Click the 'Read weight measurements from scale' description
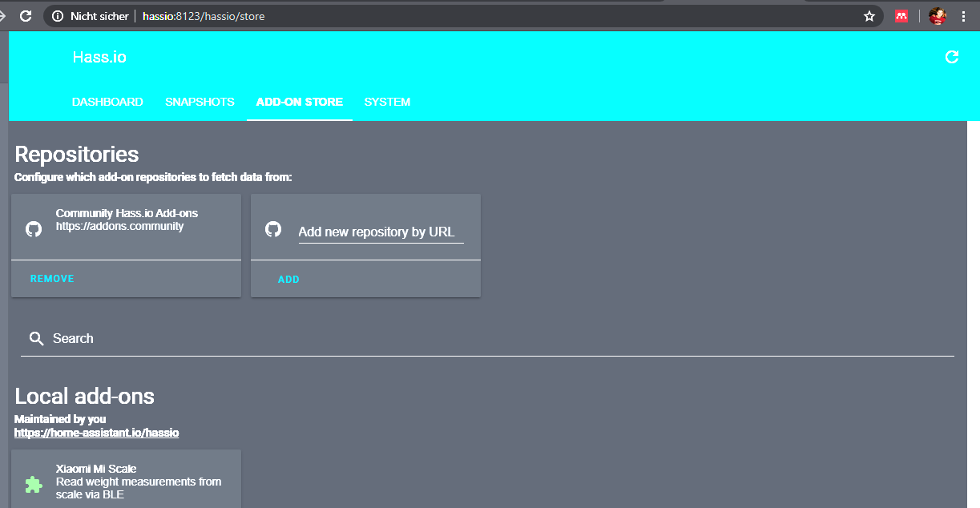 (139, 488)
